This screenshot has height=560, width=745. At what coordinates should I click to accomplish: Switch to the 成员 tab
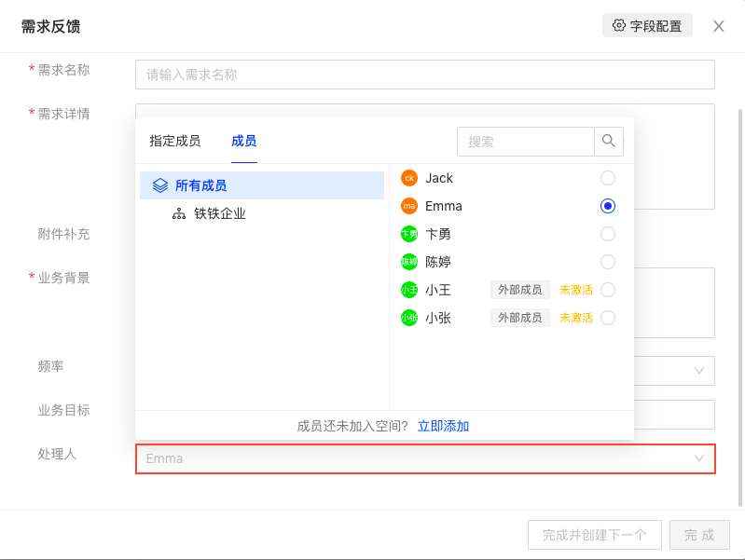click(x=243, y=141)
